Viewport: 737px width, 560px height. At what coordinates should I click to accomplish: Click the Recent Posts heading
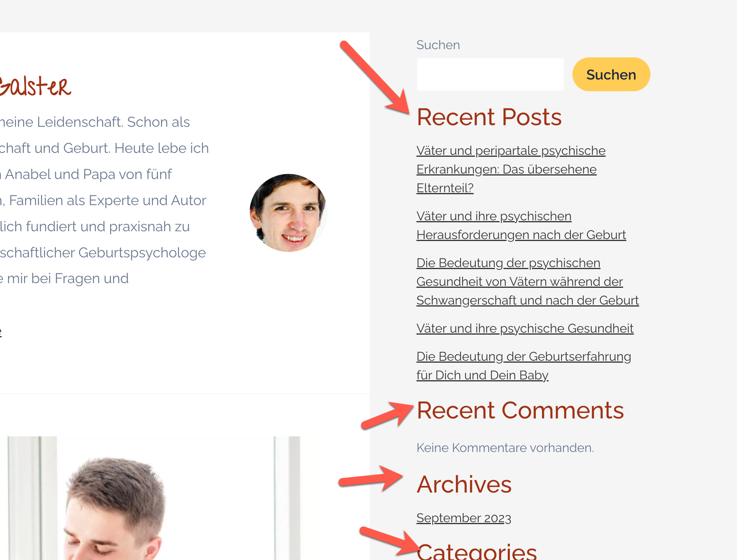click(x=489, y=117)
